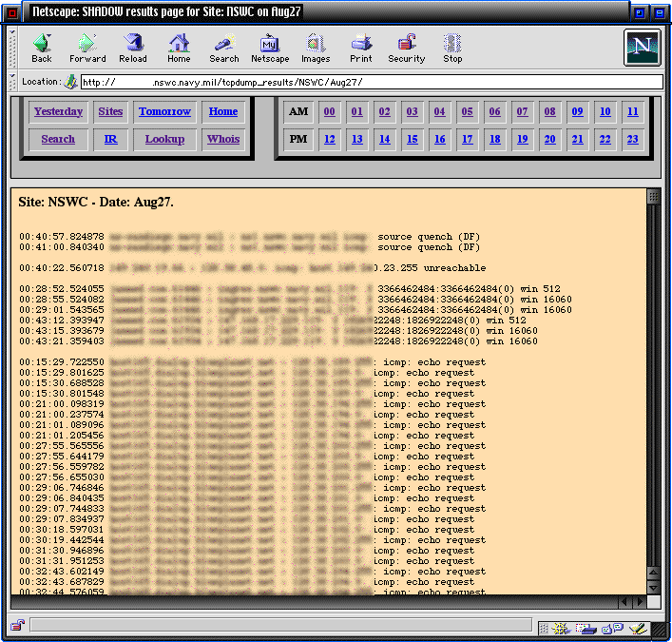This screenshot has width=672, height=642.
Task: Select hour 23 in PM row
Action: (x=632, y=139)
